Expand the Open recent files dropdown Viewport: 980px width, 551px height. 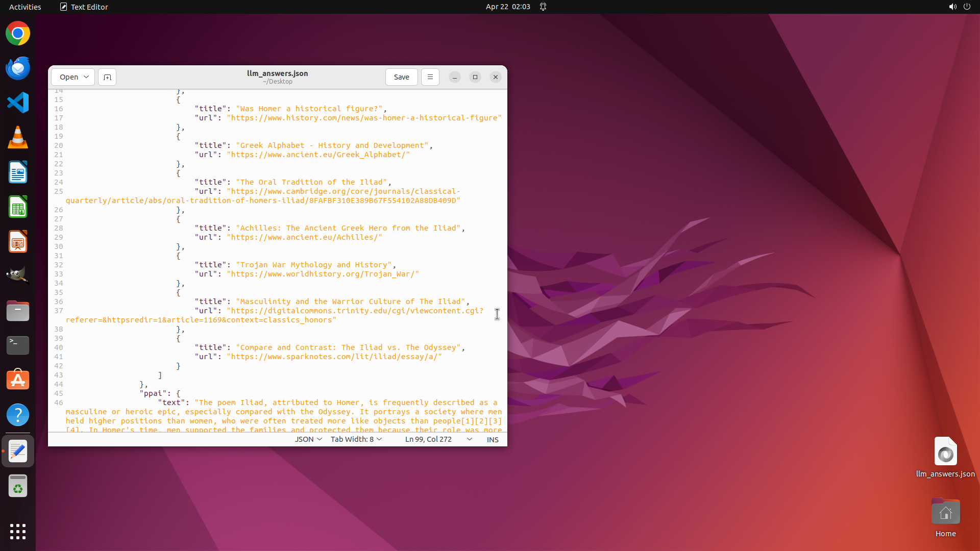point(86,77)
